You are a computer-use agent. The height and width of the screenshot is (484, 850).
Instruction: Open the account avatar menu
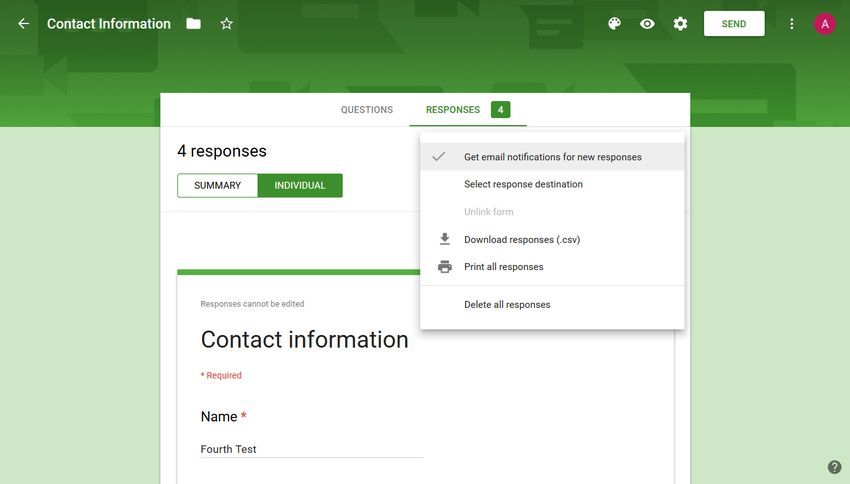(824, 24)
